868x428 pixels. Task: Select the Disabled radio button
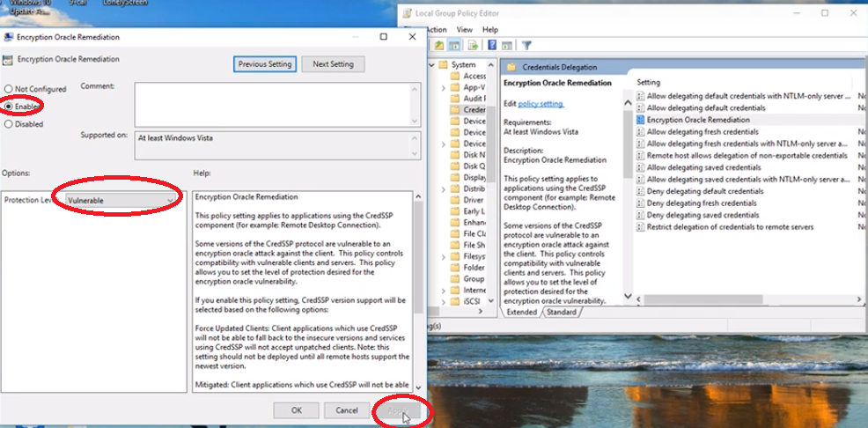click(x=9, y=124)
